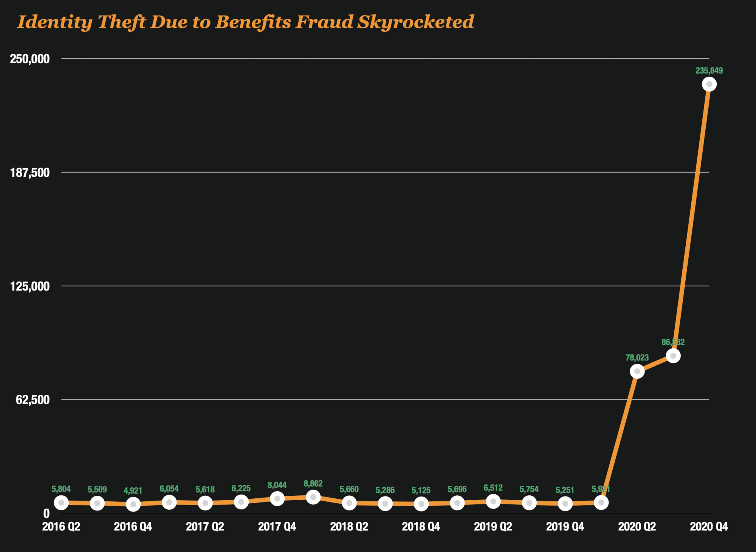This screenshot has width=756, height=552.
Task: Click the chart title about Benefits Fraud
Action: click(246, 22)
